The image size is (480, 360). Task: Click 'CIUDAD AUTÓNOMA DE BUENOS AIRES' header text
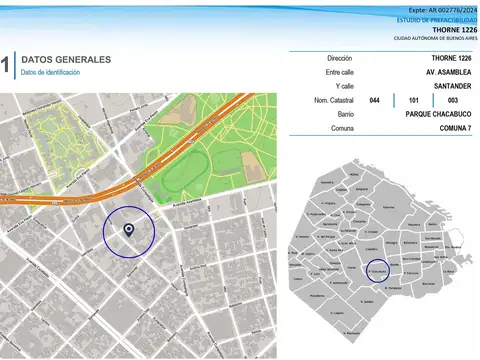coord(435,38)
